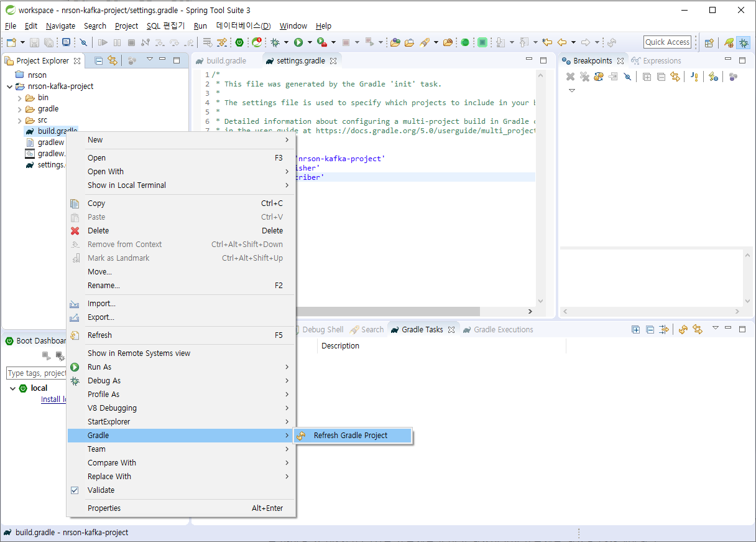Expand the bin folder in Project Explorer
756x542 pixels.
click(20, 98)
